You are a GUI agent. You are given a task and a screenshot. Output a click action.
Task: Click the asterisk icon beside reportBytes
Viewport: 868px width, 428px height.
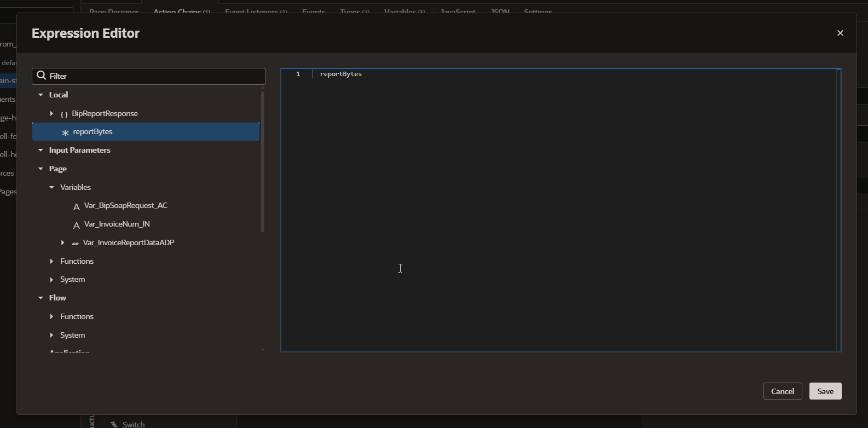(x=65, y=132)
